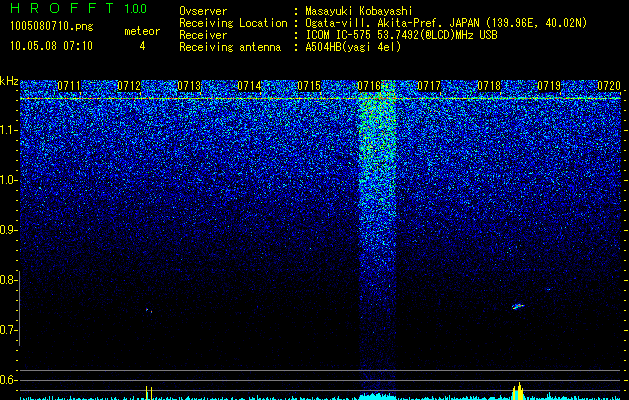Click the Receiving Location label
This screenshot has height=400, width=629.
click(233, 24)
